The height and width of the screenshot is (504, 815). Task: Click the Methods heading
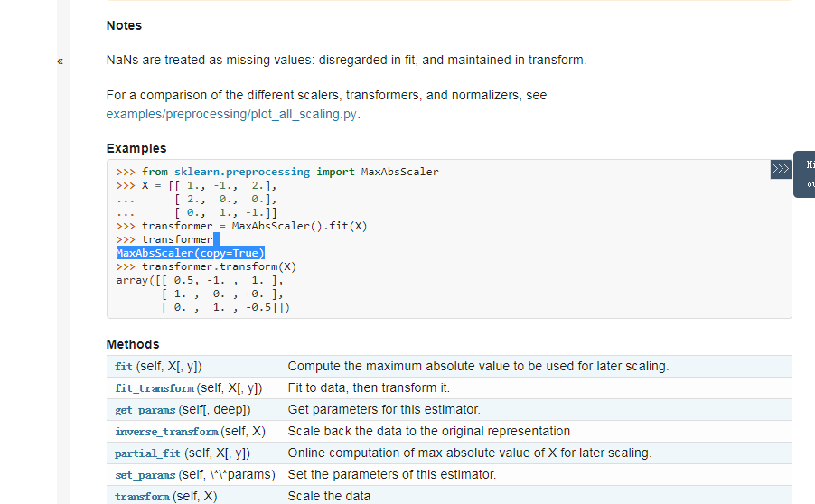tap(133, 344)
